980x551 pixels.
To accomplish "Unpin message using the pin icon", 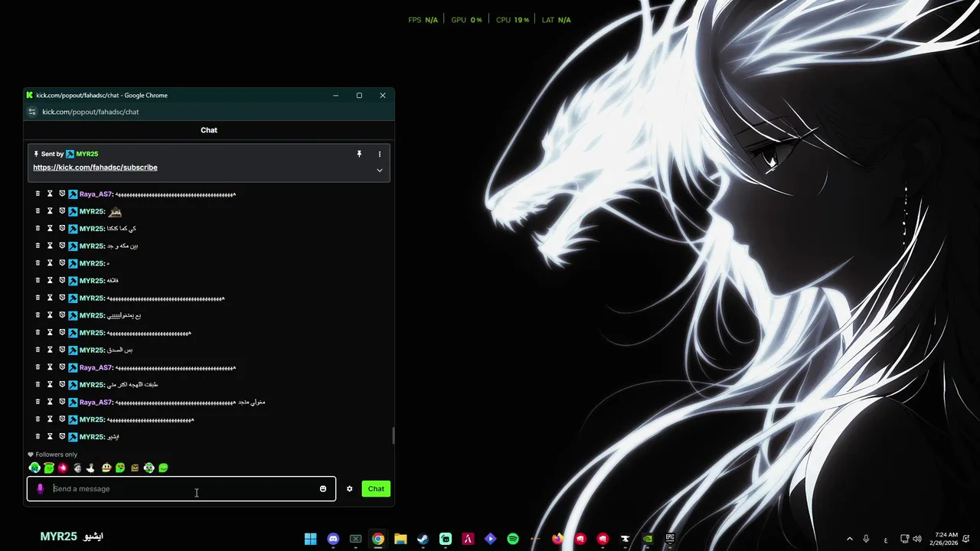I will [359, 154].
